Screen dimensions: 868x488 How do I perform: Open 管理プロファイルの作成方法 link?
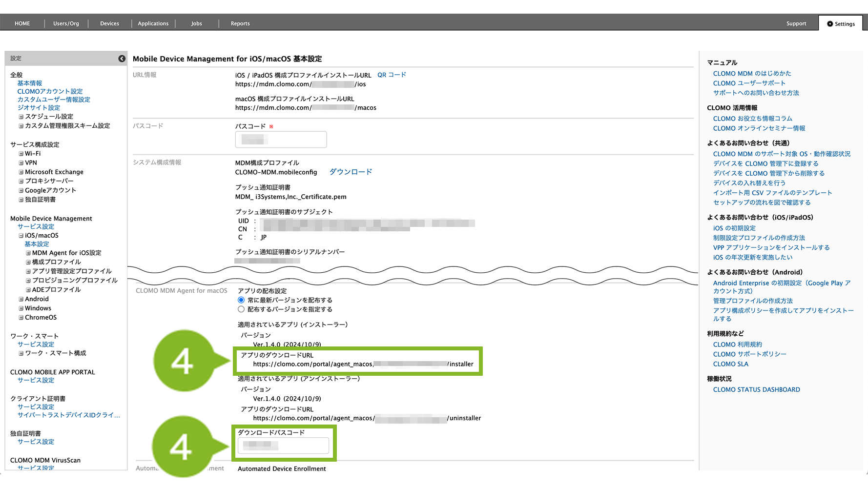[753, 301]
